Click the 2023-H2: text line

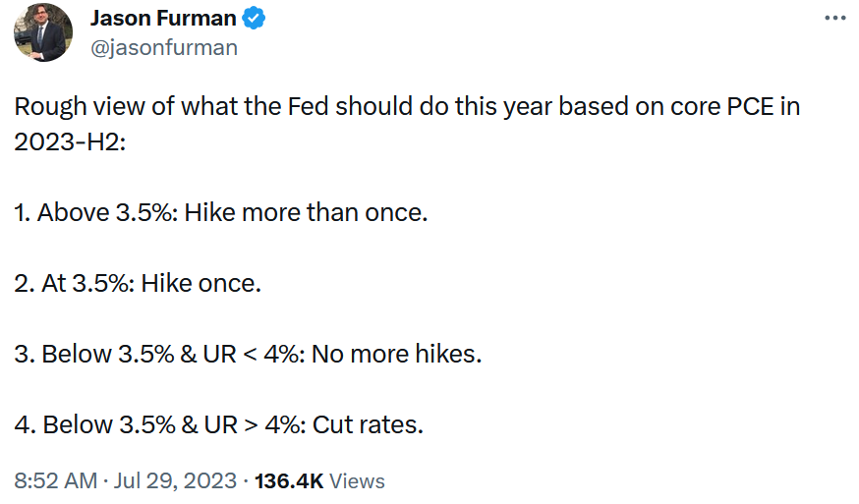(x=70, y=141)
